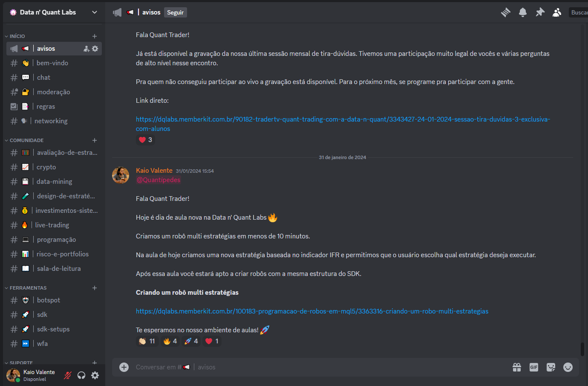Open the gift icon in message bar

[517, 367]
